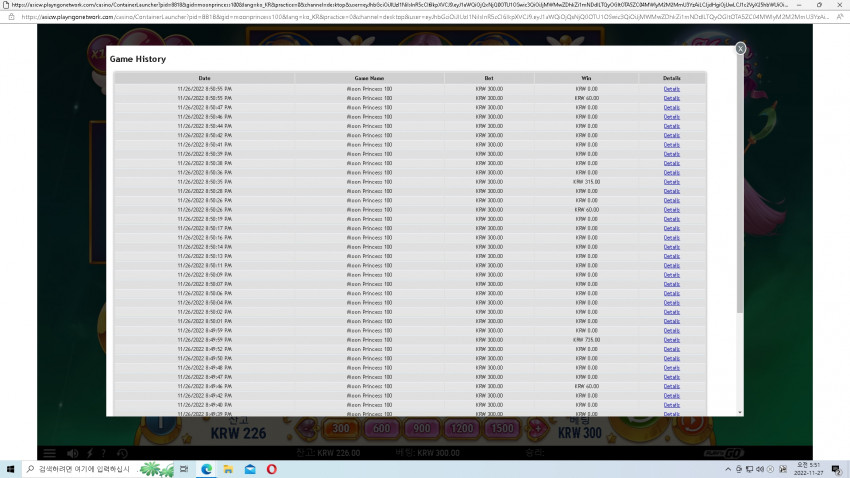Open Details for the 8:50:19 PM round

pyautogui.click(x=671, y=219)
